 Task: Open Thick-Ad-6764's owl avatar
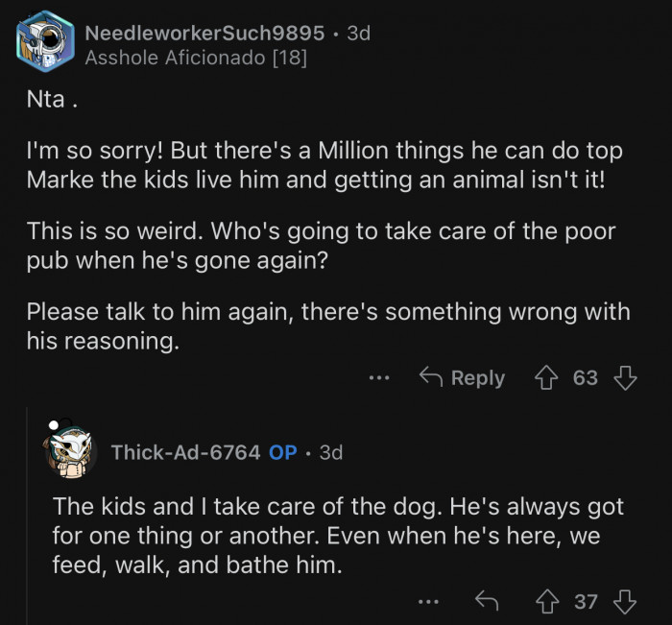[x=71, y=449]
